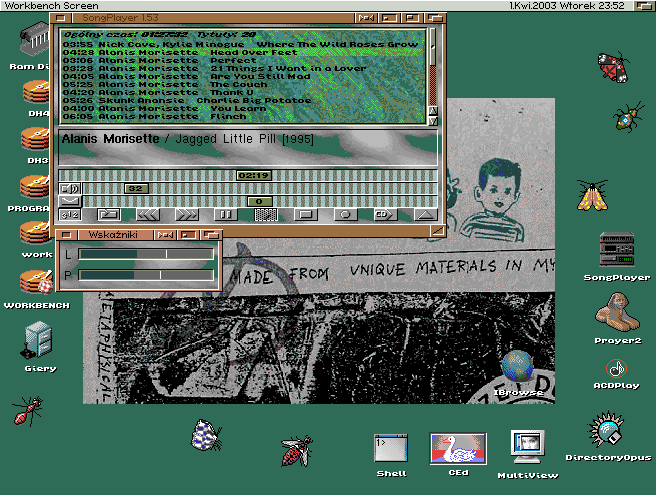Click the track position slider knob showing 02:19
This screenshot has height=495, width=656.
pos(254,175)
